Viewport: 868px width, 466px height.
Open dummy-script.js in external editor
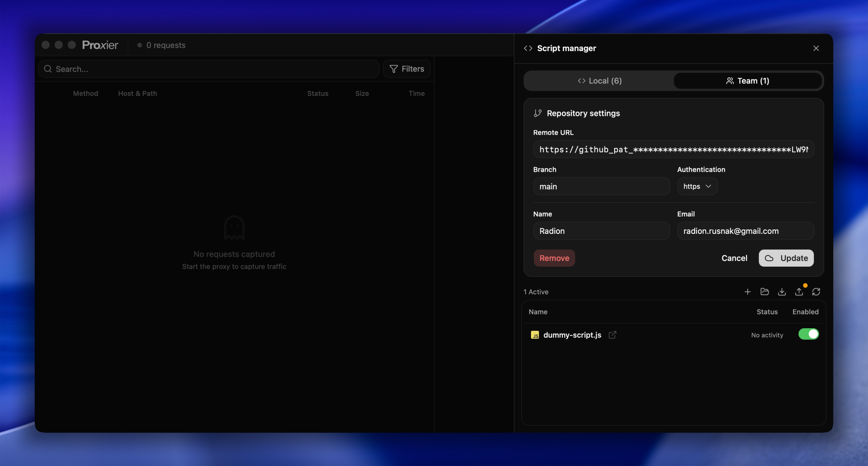[612, 335]
